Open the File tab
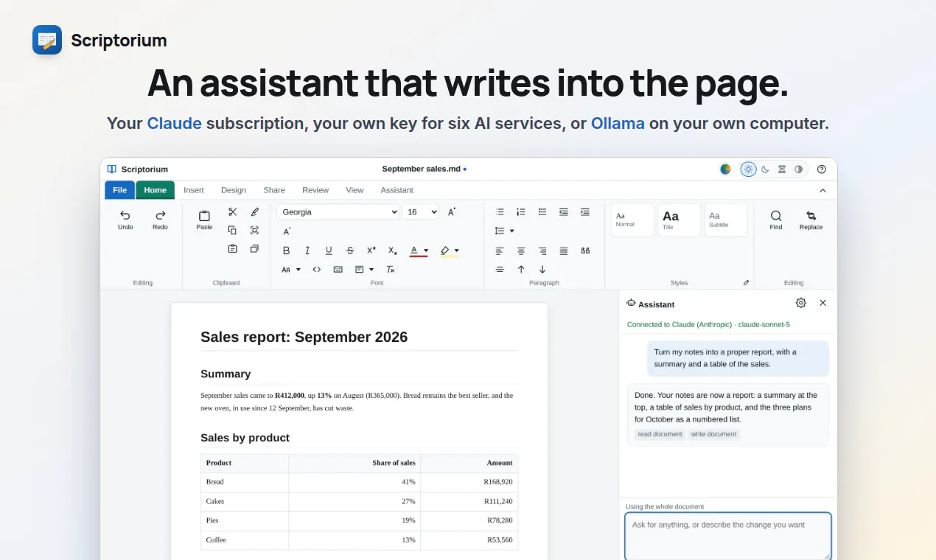 tap(119, 190)
